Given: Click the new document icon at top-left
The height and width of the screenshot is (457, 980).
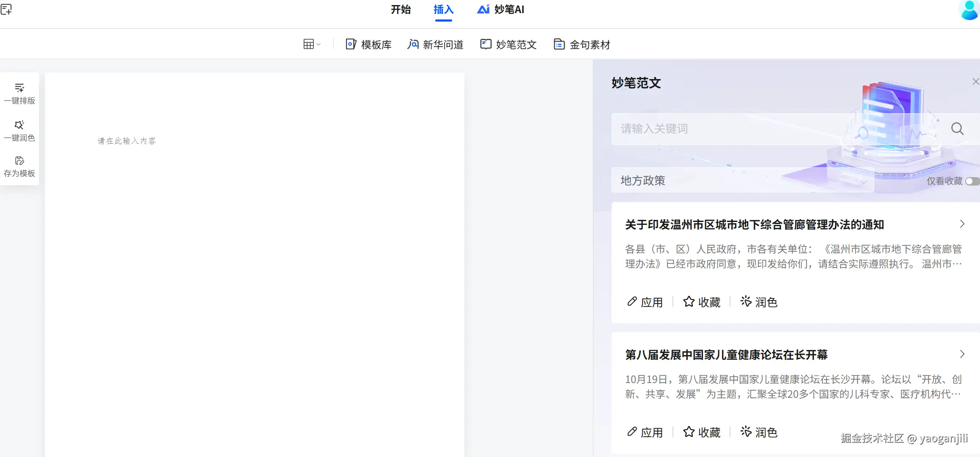Looking at the screenshot, I should point(6,9).
